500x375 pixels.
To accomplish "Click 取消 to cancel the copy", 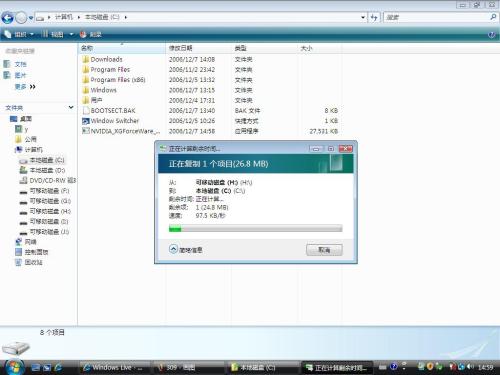I will click(324, 250).
